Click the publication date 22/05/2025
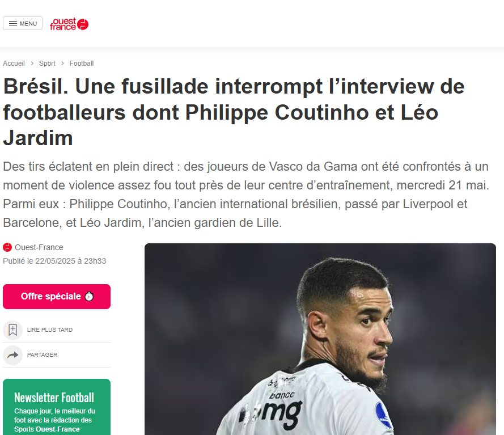Image resolution: width=504 pixels, height=435 pixels. pos(54,261)
